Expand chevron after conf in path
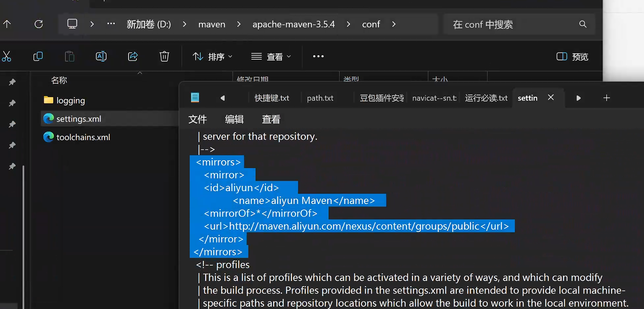The height and width of the screenshot is (309, 644). tap(394, 24)
